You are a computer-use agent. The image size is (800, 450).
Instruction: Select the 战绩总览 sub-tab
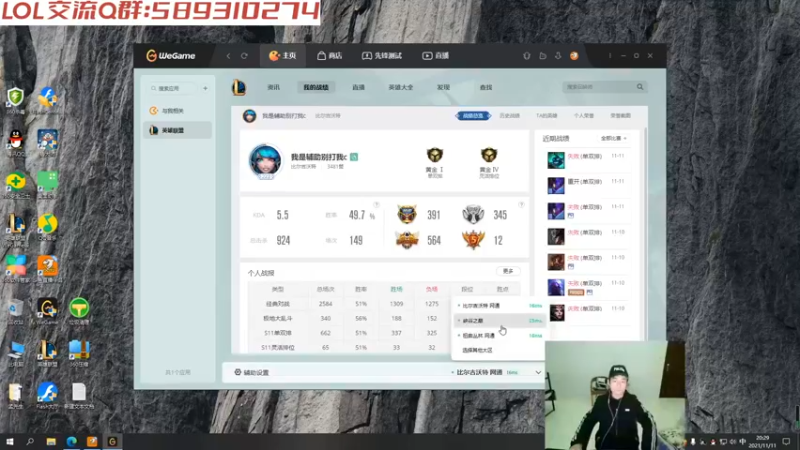pyautogui.click(x=473, y=116)
